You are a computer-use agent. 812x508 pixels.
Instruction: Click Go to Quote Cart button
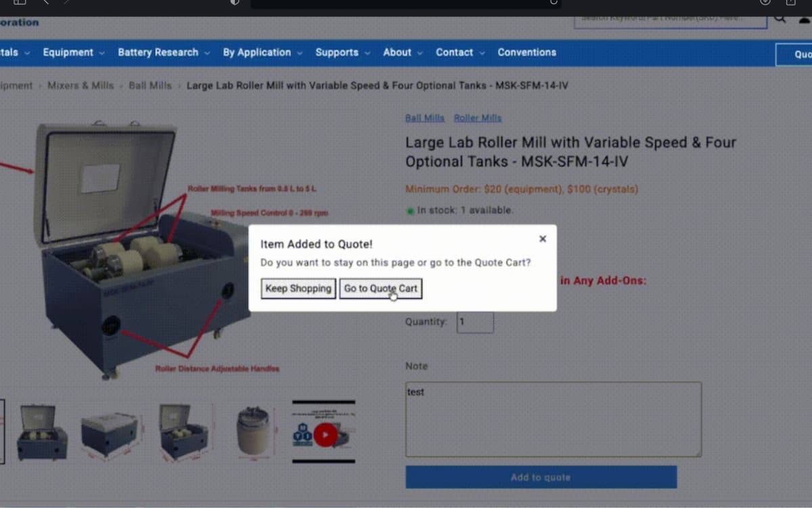[x=380, y=288]
